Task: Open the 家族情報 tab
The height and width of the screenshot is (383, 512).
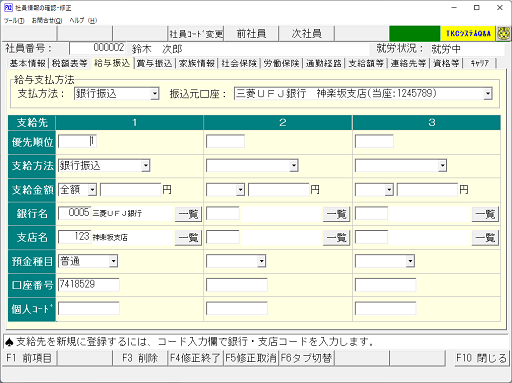Action: point(196,63)
